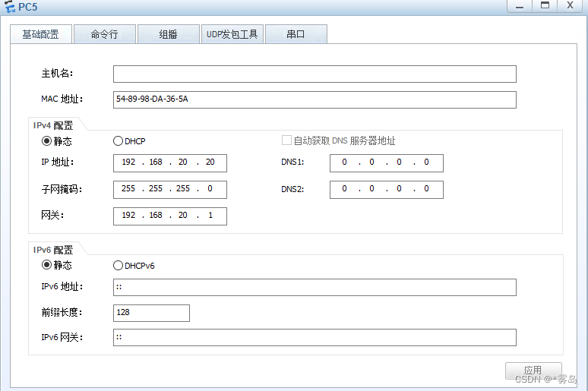Click the 主机名 input field

315,74
